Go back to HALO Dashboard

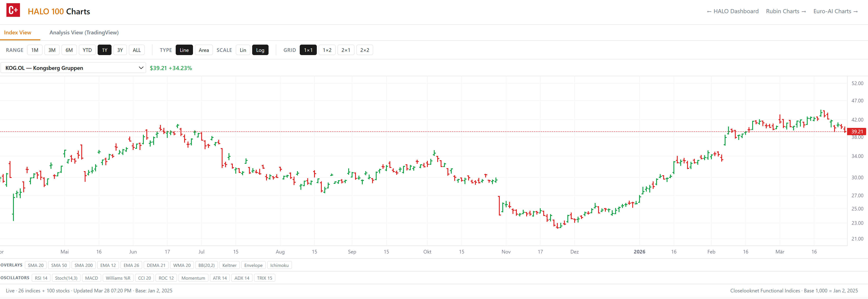733,11
